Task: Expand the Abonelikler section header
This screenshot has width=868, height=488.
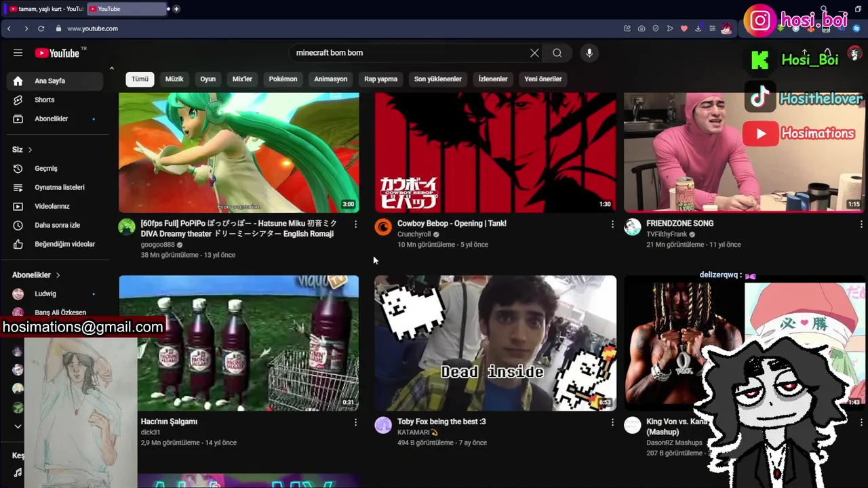Action: [x=36, y=274]
